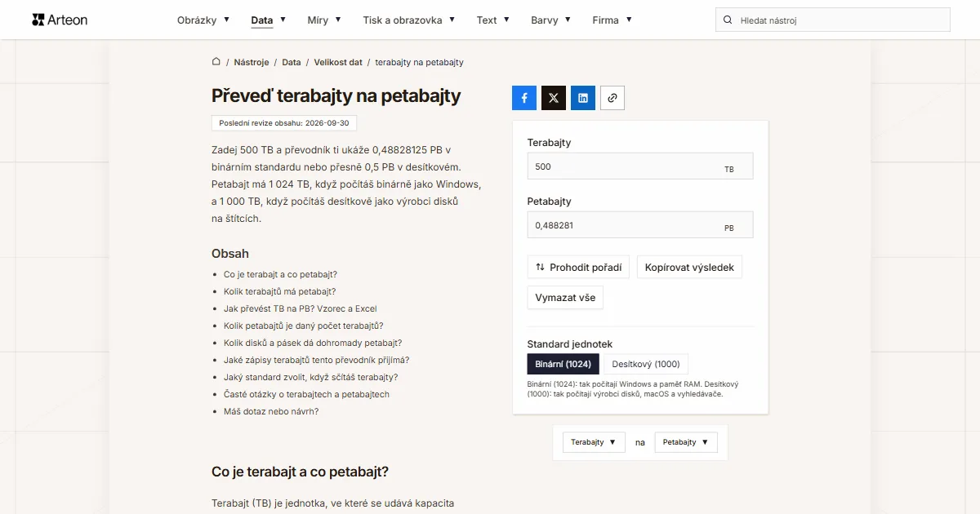Click the Obsah heading
980x514 pixels.
pyautogui.click(x=230, y=254)
